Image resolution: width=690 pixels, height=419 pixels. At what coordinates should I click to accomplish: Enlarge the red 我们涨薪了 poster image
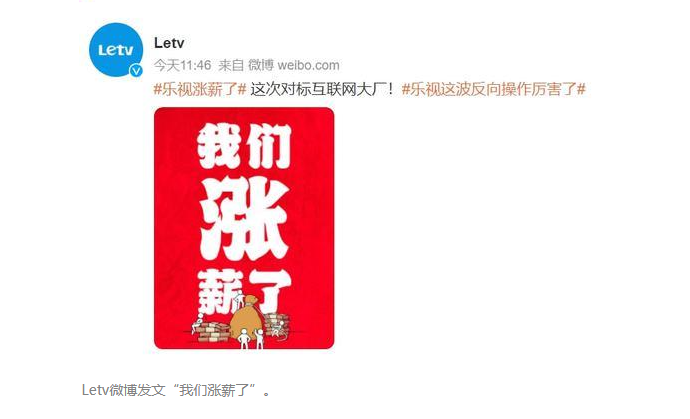(244, 228)
